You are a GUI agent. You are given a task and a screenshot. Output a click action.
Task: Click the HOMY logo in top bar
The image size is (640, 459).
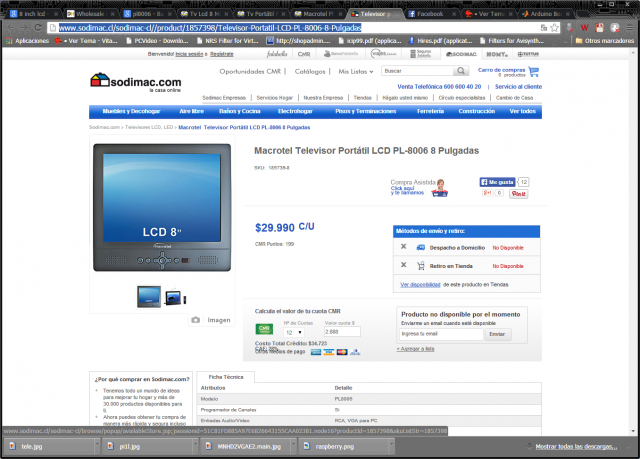[x=497, y=54]
